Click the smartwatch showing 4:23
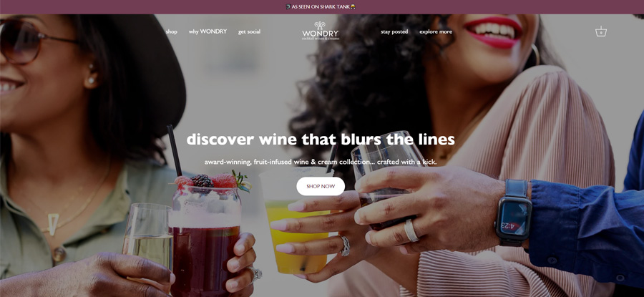Viewport: 644px width, 297px height. [x=513, y=213]
